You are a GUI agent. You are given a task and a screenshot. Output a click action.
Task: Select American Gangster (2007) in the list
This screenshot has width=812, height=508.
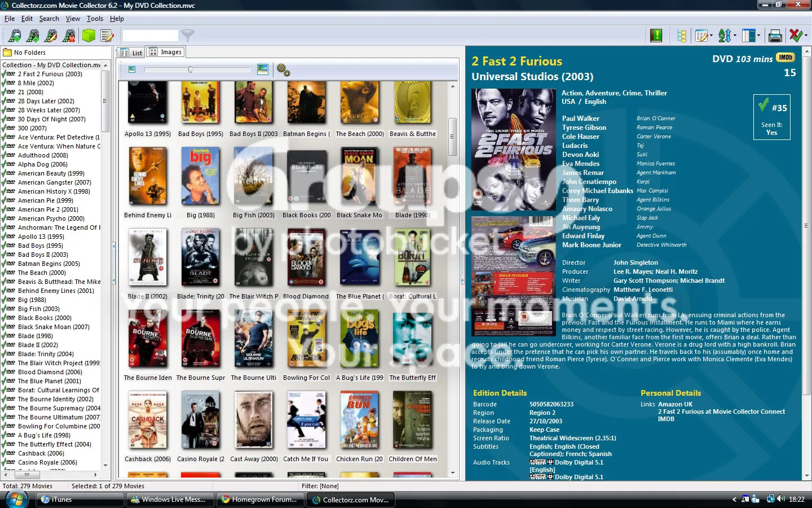pos(55,182)
